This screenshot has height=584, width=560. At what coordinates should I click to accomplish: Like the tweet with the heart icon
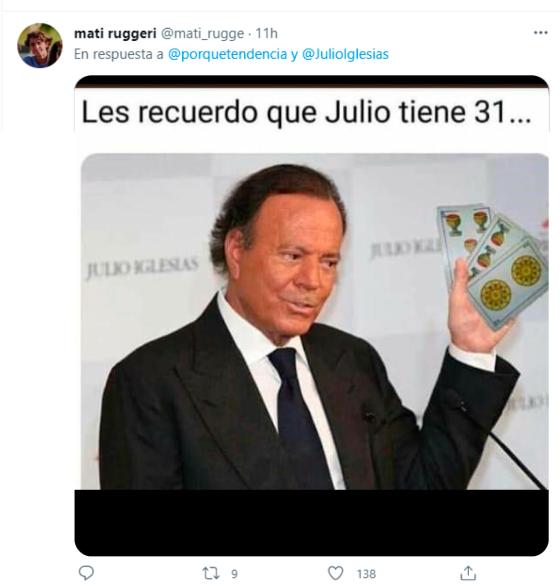pyautogui.click(x=335, y=573)
